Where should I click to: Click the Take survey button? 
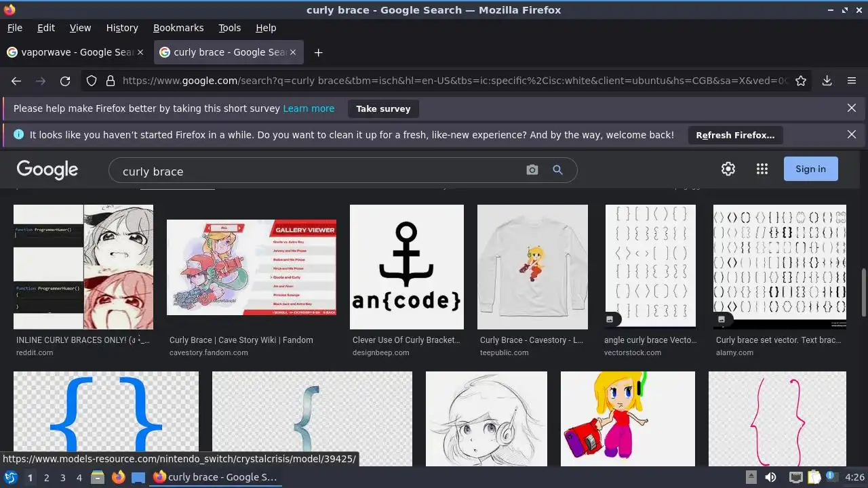[x=383, y=108]
